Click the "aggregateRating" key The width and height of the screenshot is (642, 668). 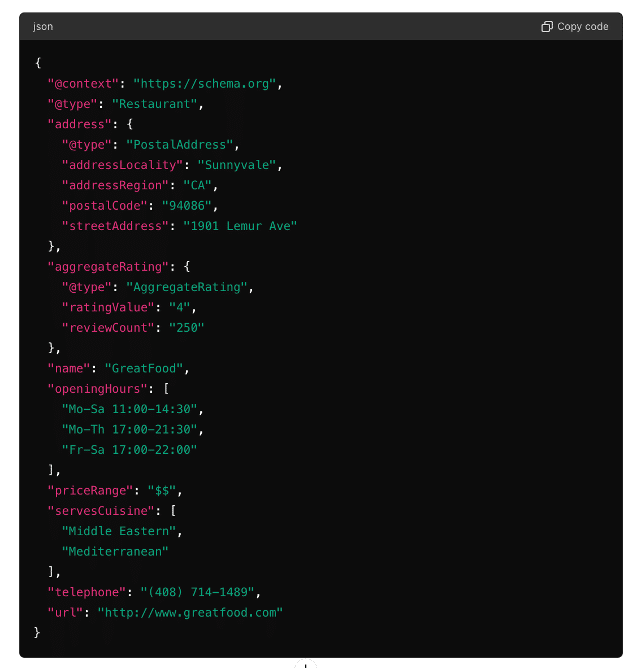click(x=108, y=267)
